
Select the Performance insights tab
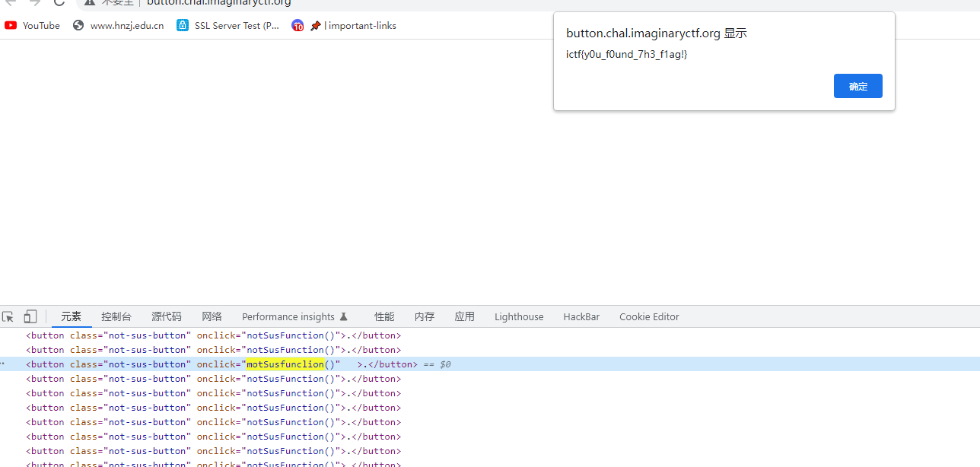tap(294, 316)
